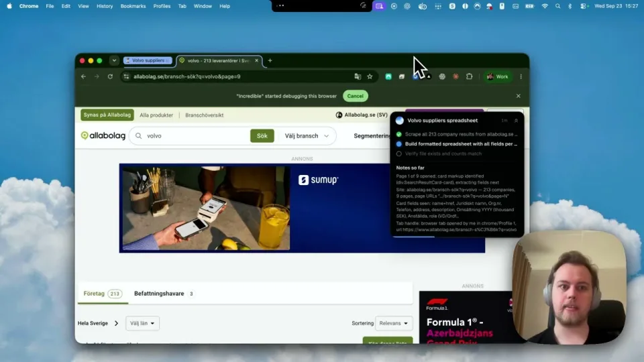The height and width of the screenshot is (362, 644).
Task: Open the Extensions puzzle-piece menu
Action: (469, 76)
